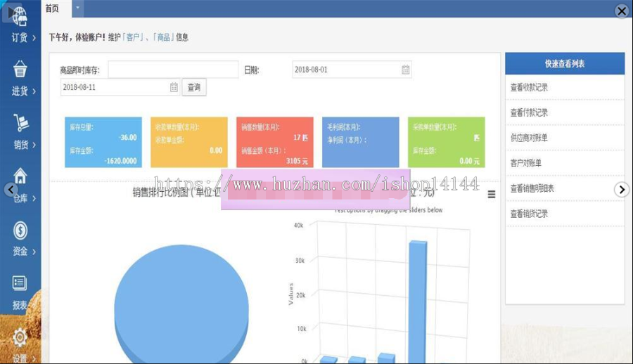Select the orange 收款单数量 stats card
This screenshot has height=364, width=633.
click(189, 142)
